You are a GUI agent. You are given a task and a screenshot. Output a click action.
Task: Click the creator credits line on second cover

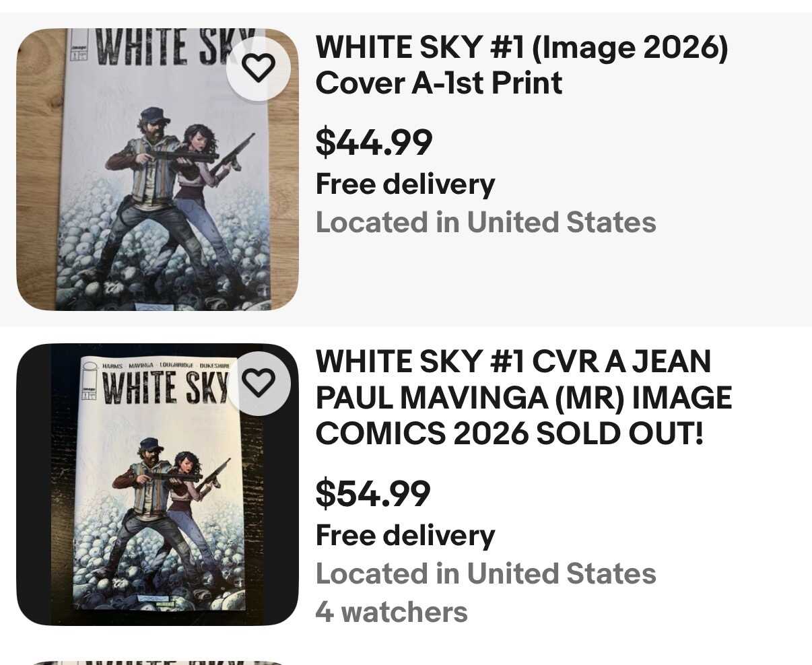(166, 365)
